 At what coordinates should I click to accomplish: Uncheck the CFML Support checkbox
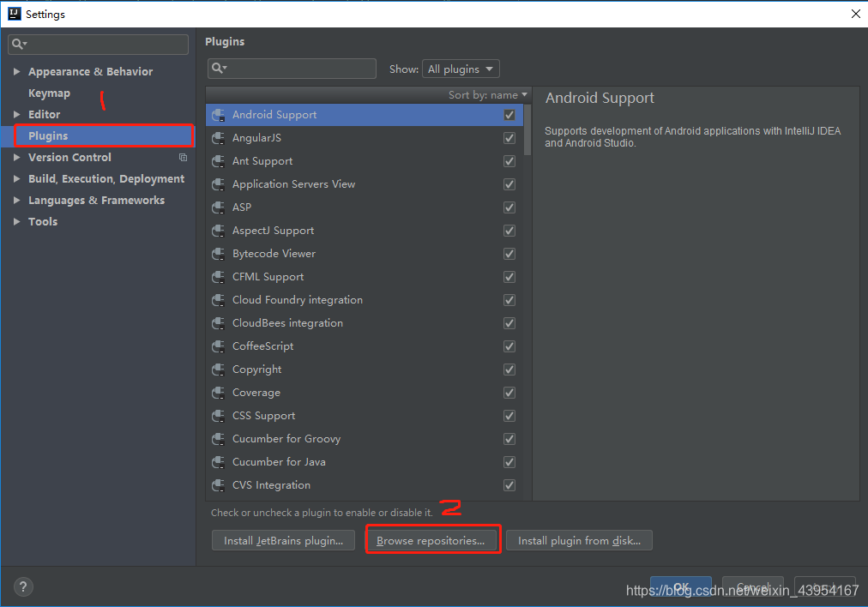509,277
